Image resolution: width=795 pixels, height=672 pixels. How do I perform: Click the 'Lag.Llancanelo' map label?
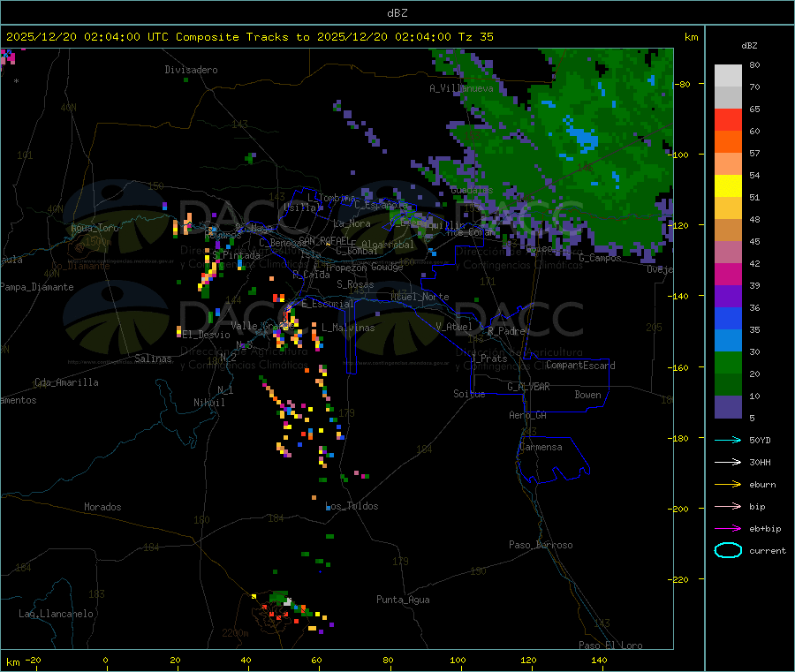coord(57,614)
